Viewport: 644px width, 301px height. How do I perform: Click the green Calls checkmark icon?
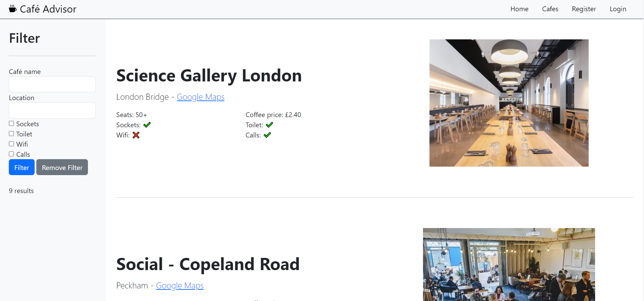268,135
